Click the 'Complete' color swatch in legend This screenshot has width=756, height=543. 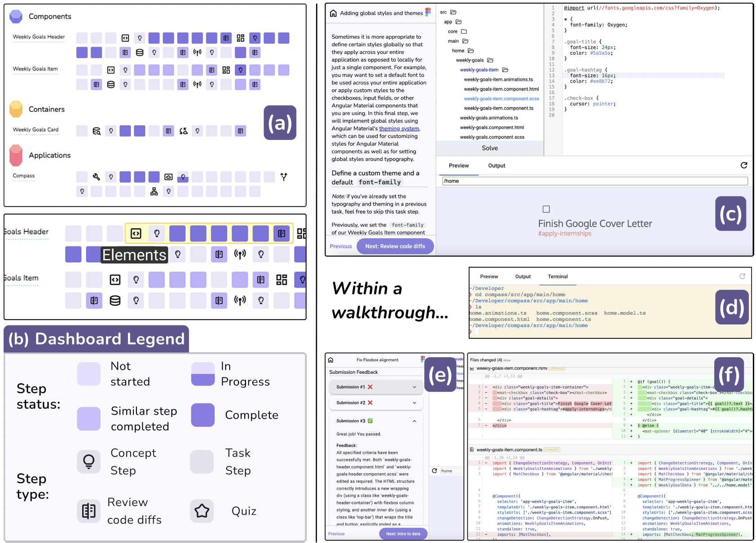(x=203, y=415)
